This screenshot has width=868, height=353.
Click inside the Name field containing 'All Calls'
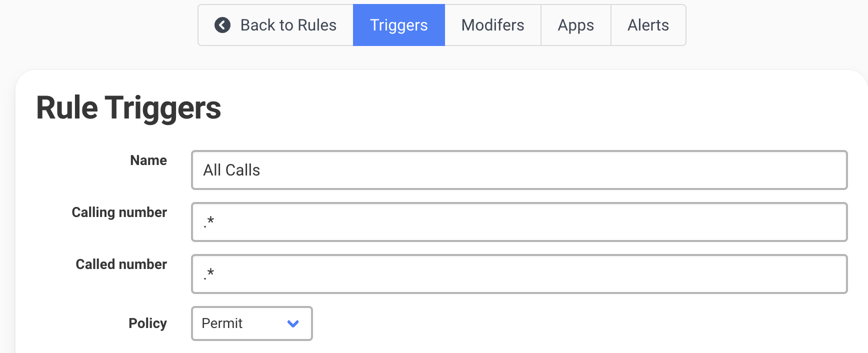pyautogui.click(x=450, y=170)
